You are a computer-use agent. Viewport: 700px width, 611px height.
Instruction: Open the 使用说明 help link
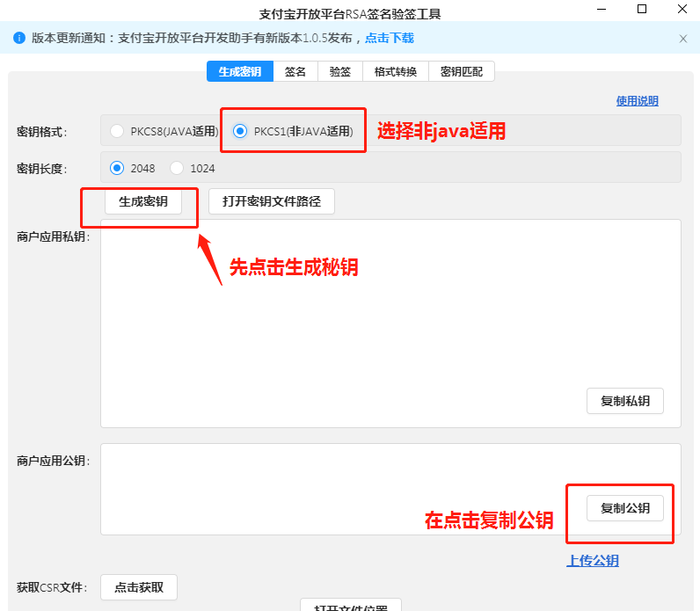(637, 101)
